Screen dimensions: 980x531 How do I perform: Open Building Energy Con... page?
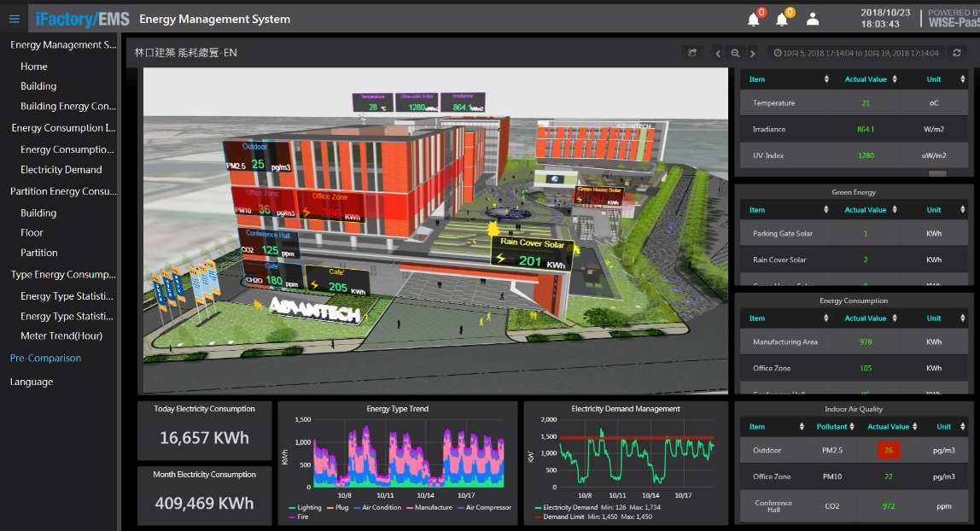[x=67, y=106]
